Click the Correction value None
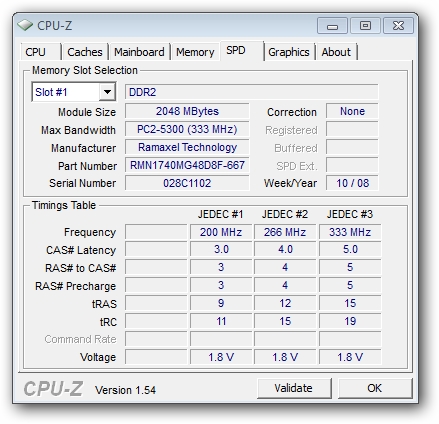Image resolution: width=439 pixels, height=424 pixels. [x=352, y=111]
